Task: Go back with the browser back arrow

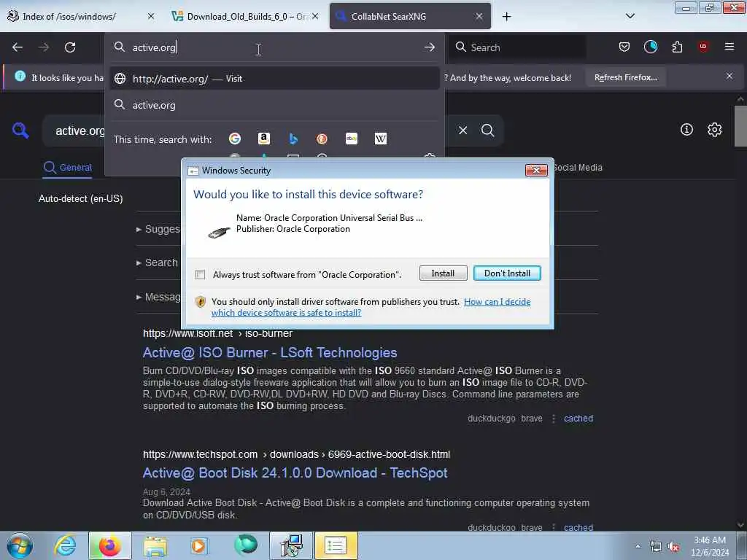Action: click(18, 47)
